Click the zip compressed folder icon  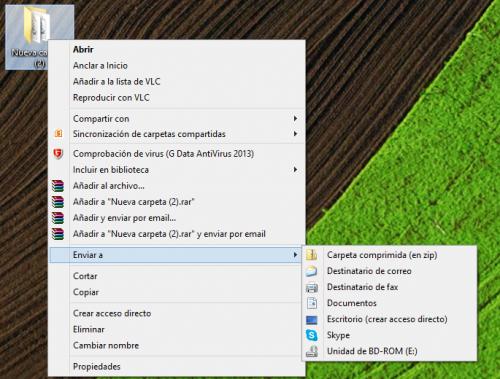tap(312, 255)
